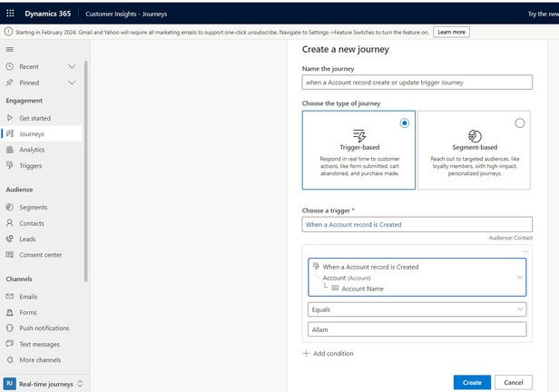Open Consent center in the sidebar
Screen dimensions: 559x392
[x=41, y=255]
